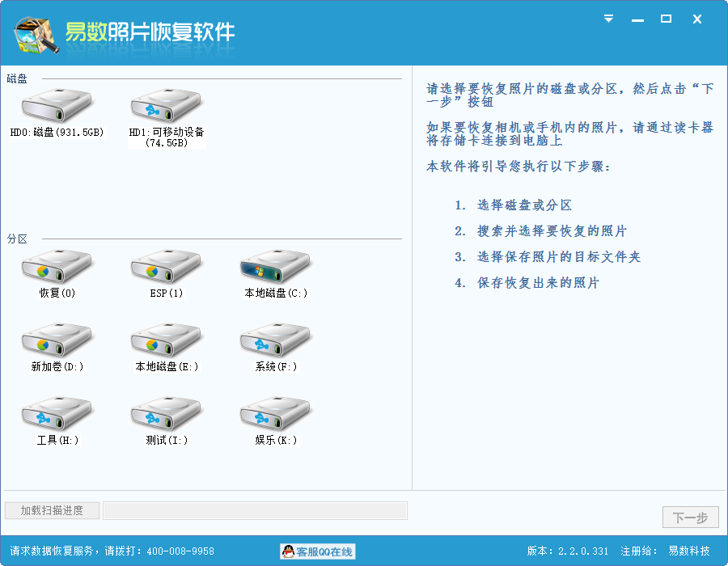Click the QQ penguin icon in status bar
The height and width of the screenshot is (566, 728).
point(288,551)
